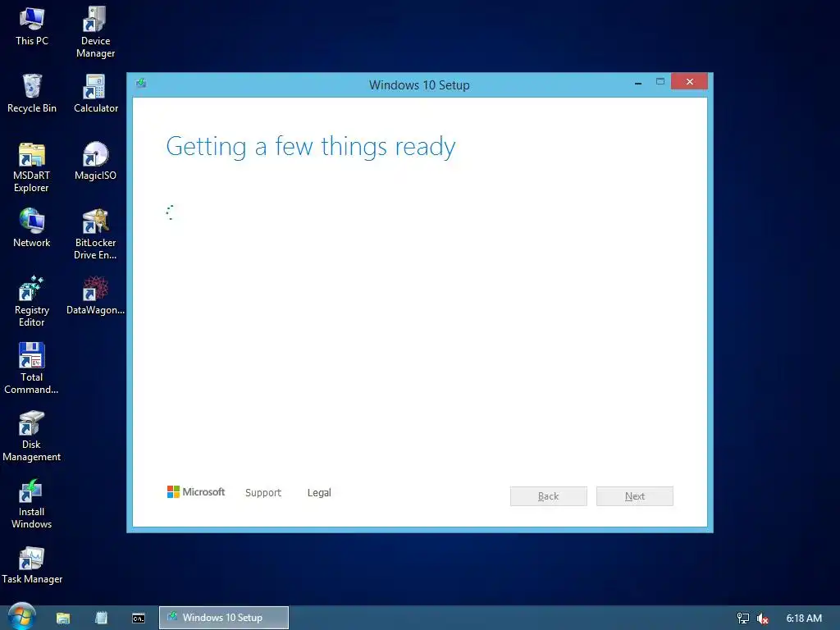840x630 pixels.
Task: Select the Install Windows shortcut
Action: click(x=32, y=504)
